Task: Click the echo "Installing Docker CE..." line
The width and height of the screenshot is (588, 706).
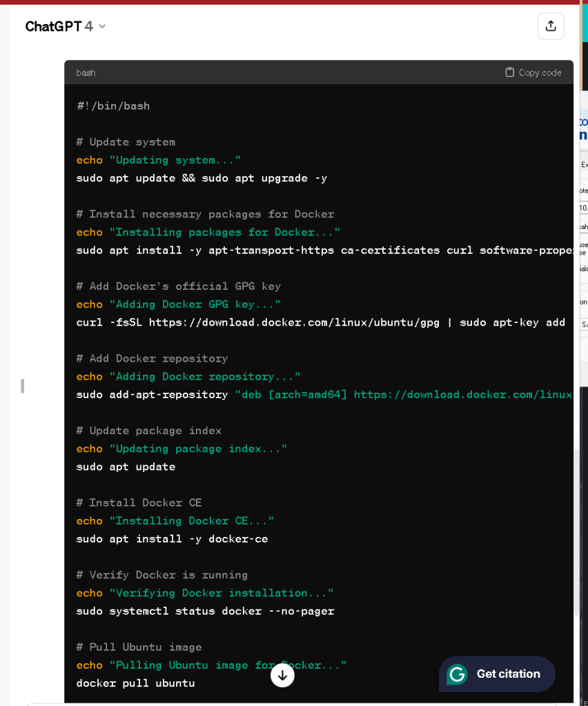Action: point(175,520)
